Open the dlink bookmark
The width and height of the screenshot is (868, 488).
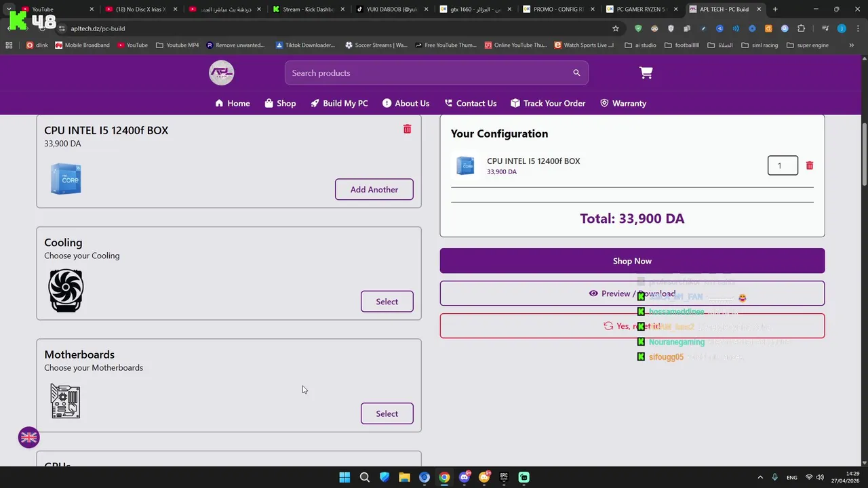tap(37, 45)
